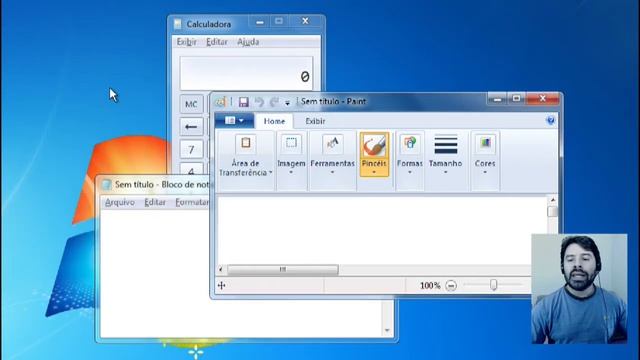Click the Paint horizontal scrollbar thumb
Screen dimensions: 640x360
[282, 269]
